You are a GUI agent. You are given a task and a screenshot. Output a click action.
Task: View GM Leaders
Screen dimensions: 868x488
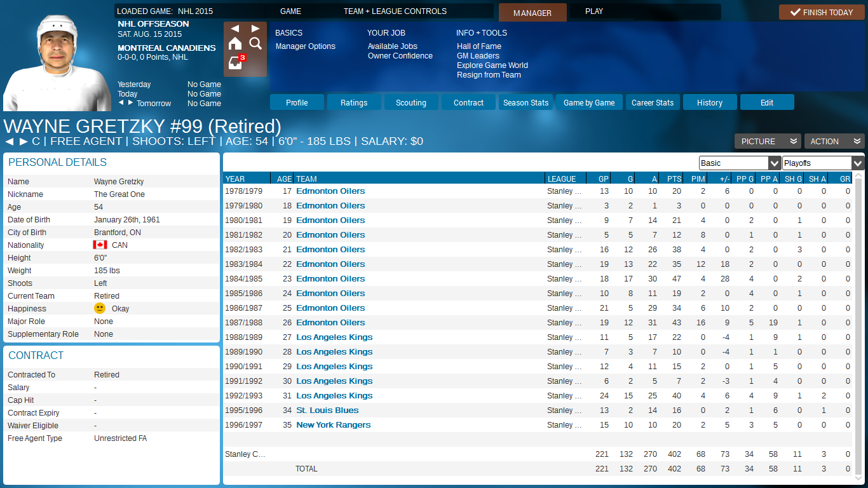coord(478,56)
